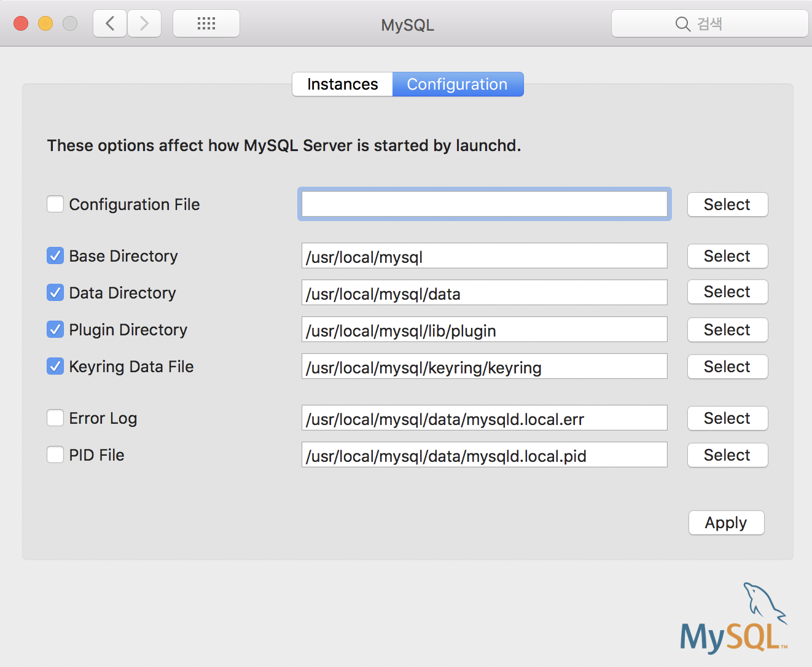This screenshot has height=667, width=812.
Task: Minimize the window with yellow button
Action: (x=45, y=23)
